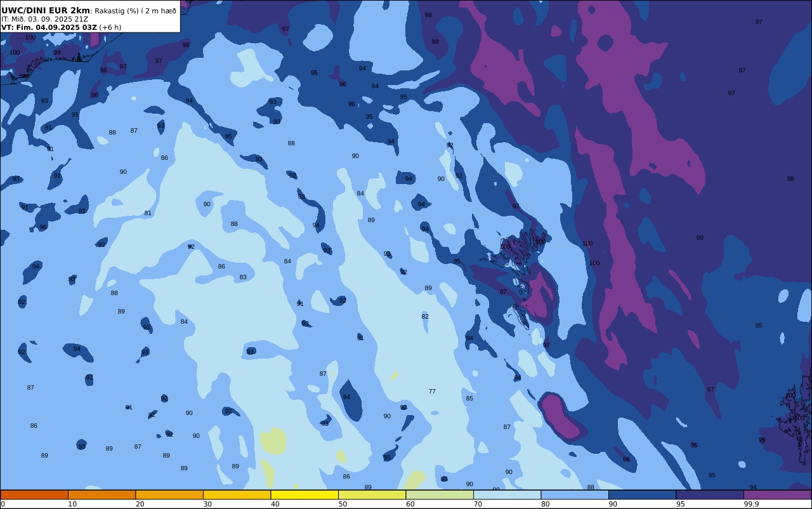Click the '(+6 h)' forecast offset text
Viewport: 812px width, 509px height.
tap(110, 27)
